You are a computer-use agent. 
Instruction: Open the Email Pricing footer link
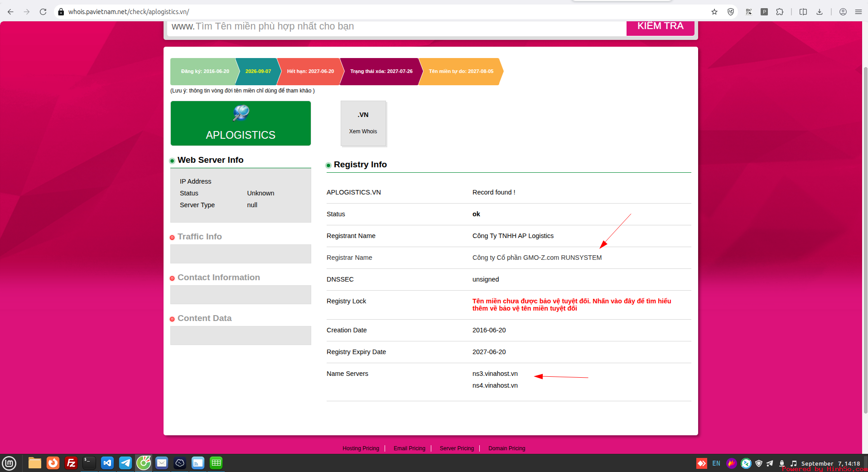[410, 448]
